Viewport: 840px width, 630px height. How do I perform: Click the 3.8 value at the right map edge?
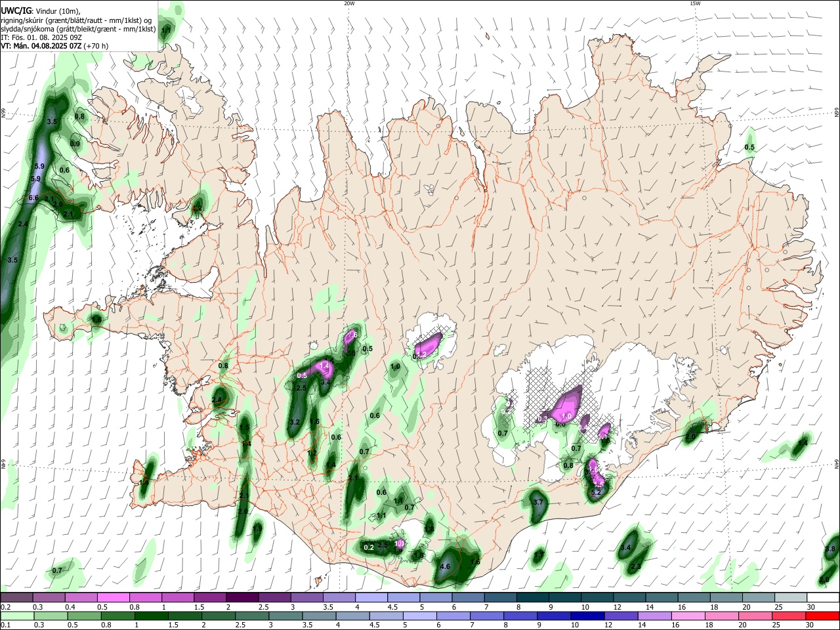pos(830,549)
